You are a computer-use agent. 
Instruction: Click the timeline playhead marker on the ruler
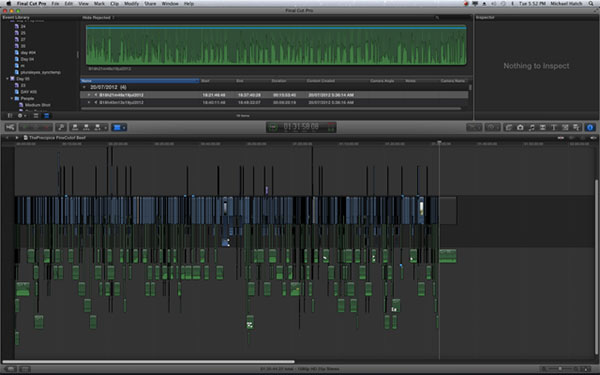(439, 143)
